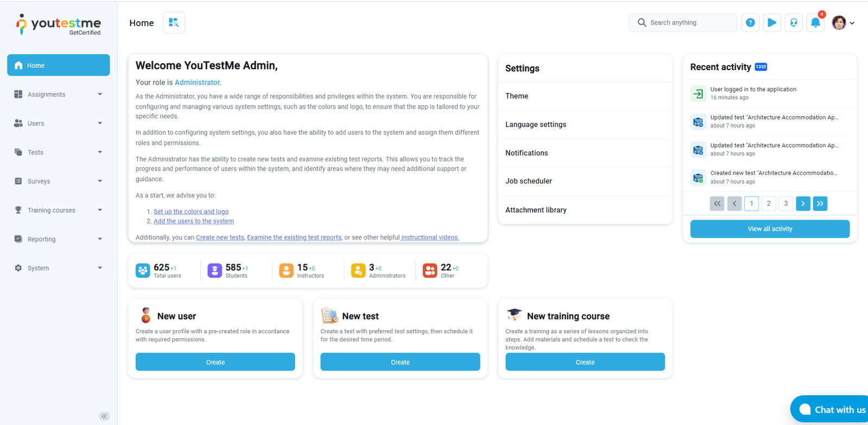Screen dimensions: 868x425
Task: Open the support headset icon
Action: click(794, 23)
